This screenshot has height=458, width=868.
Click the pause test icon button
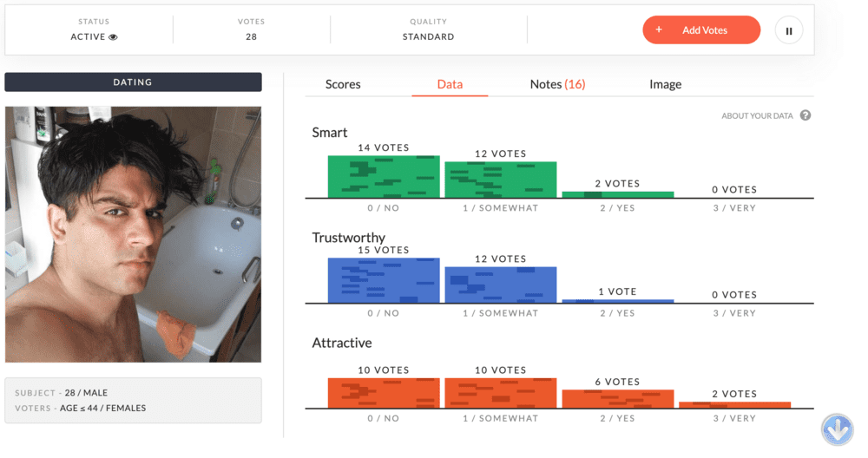coord(789,31)
